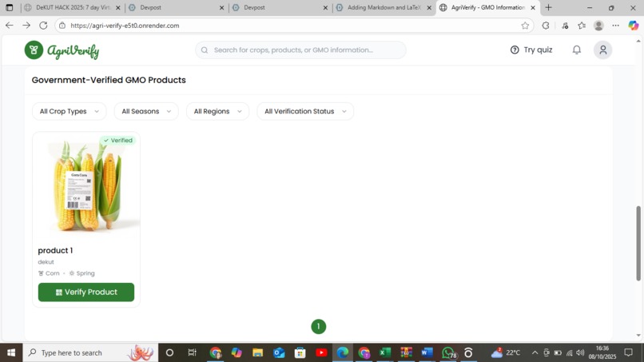Click the Verify Product button
The image size is (644, 362).
pyautogui.click(x=86, y=292)
